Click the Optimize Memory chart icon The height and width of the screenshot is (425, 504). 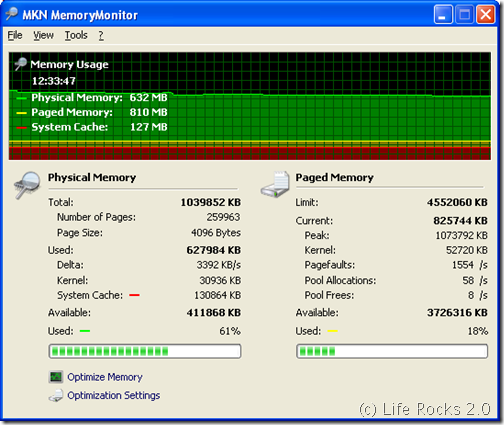(56, 377)
